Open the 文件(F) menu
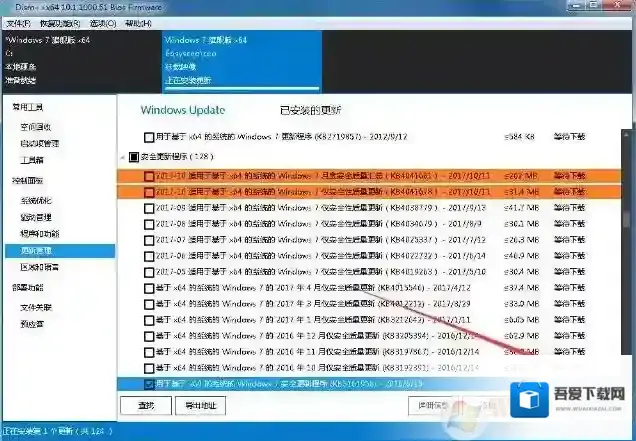This screenshot has height=441, width=636. pyautogui.click(x=17, y=22)
